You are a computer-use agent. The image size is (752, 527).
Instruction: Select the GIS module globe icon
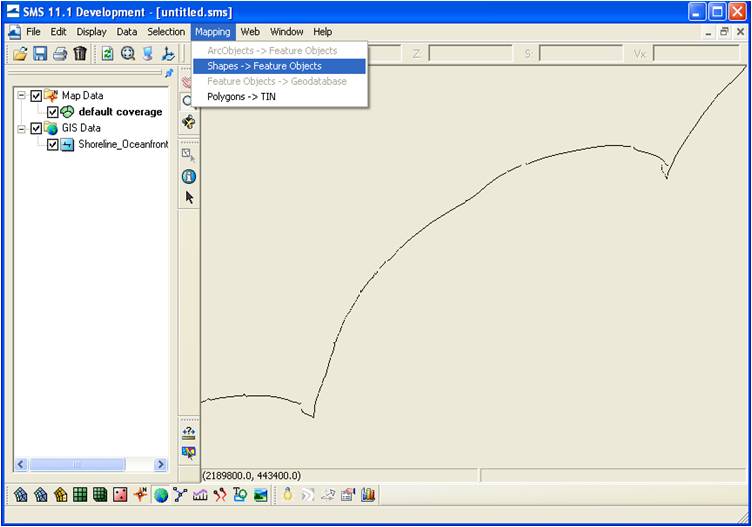click(x=161, y=494)
